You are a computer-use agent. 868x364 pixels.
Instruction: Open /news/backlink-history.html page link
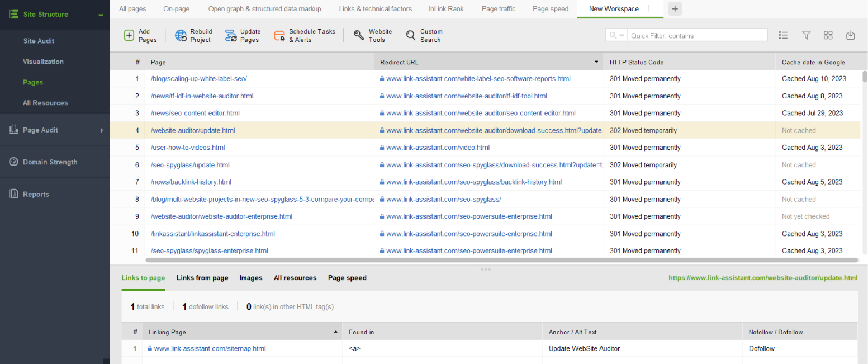point(191,182)
